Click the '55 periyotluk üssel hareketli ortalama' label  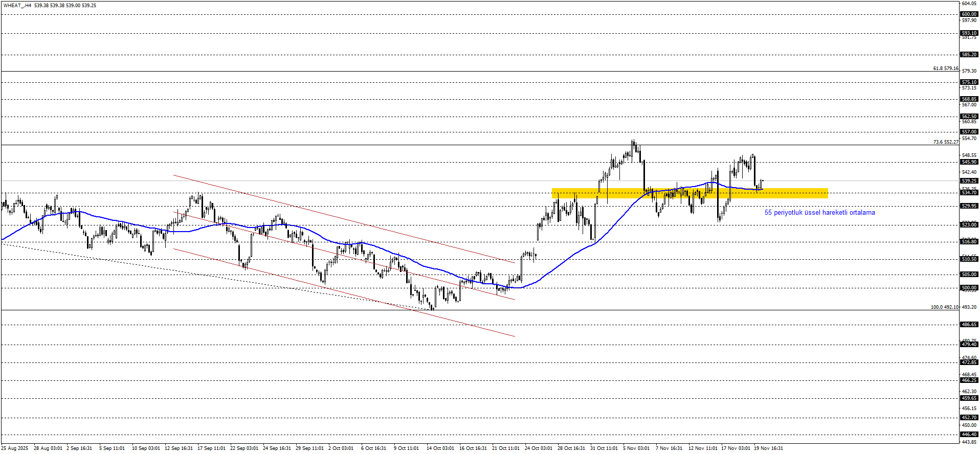[819, 213]
